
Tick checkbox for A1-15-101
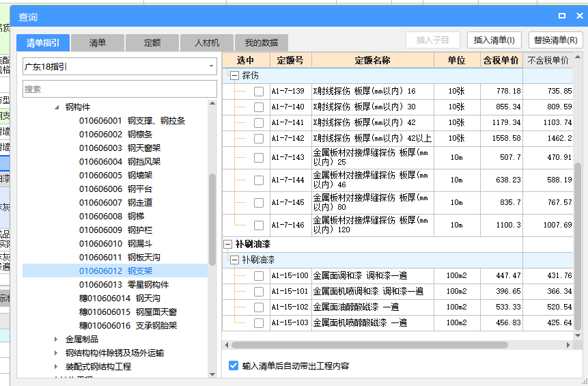click(x=259, y=292)
